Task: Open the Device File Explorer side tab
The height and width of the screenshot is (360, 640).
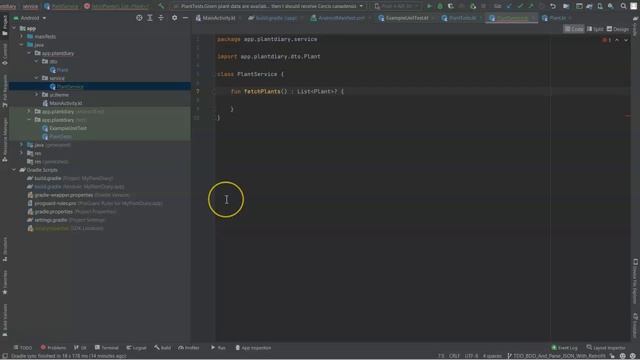Action: click(636, 282)
